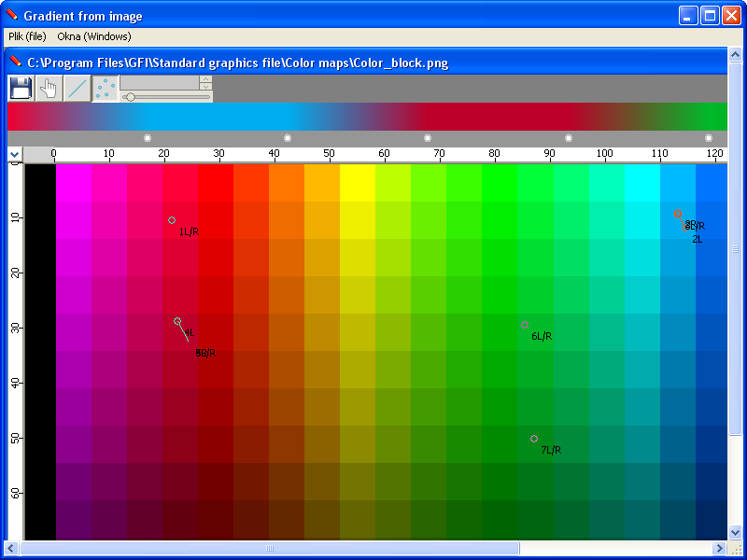This screenshot has height=560, width=747.
Task: Click the bright yellow top swatch
Action: pos(358,183)
